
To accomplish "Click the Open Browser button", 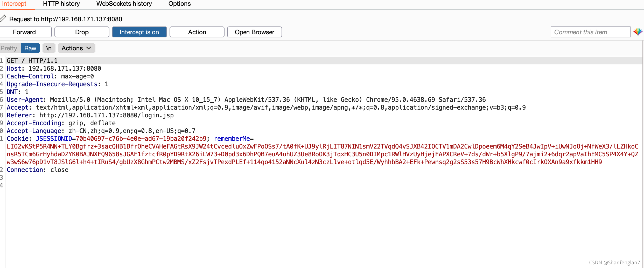I will pos(255,32).
